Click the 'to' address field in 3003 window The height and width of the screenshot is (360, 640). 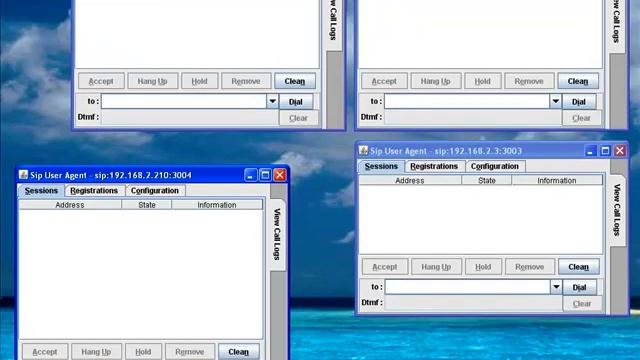(x=468, y=287)
